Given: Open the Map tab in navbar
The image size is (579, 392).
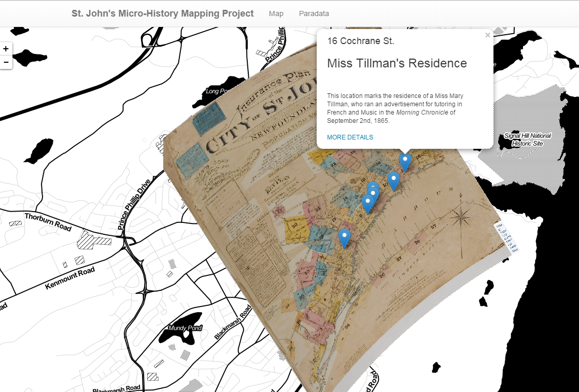Looking at the screenshot, I should [x=276, y=13].
